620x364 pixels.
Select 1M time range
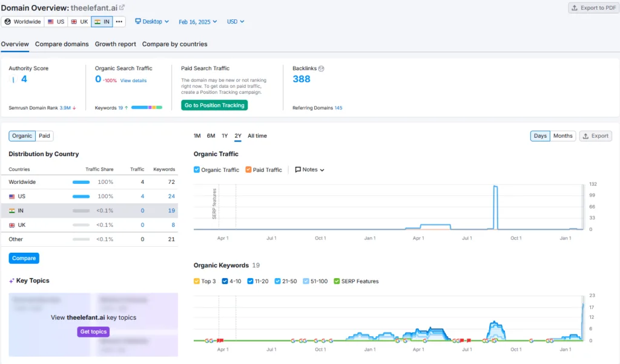click(x=197, y=136)
